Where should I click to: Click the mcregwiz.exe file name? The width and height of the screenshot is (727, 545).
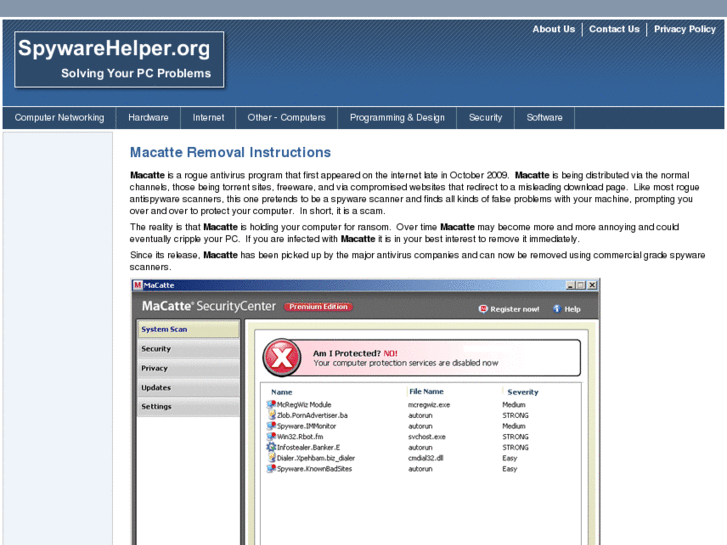click(x=429, y=404)
